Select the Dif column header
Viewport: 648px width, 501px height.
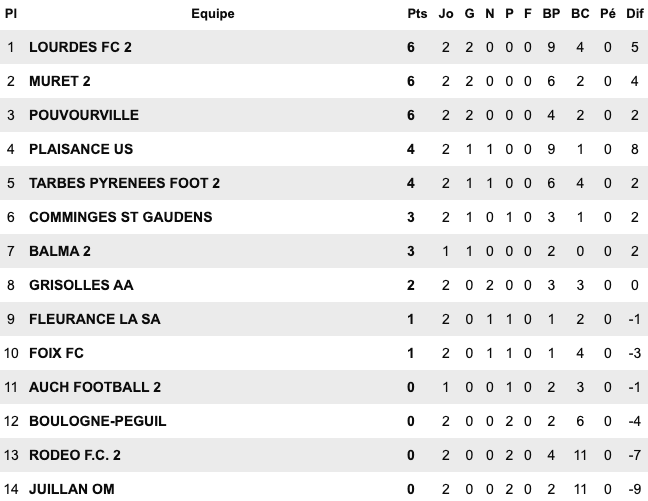point(634,14)
